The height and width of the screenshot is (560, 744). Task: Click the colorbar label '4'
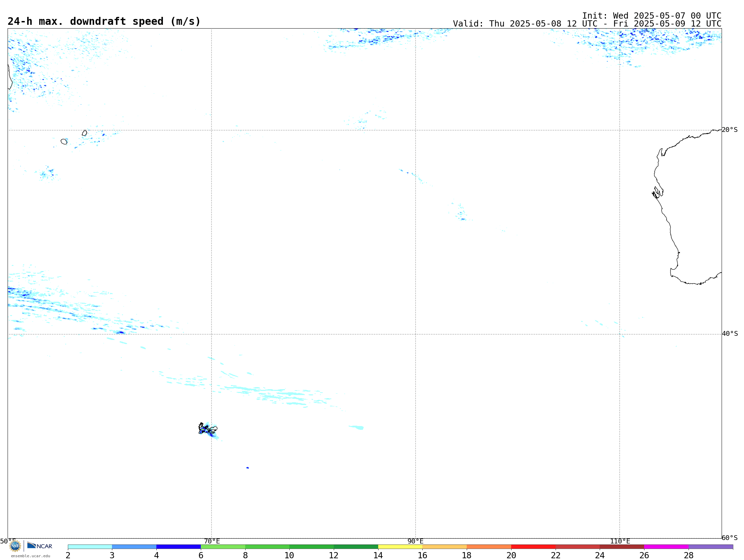click(x=156, y=556)
